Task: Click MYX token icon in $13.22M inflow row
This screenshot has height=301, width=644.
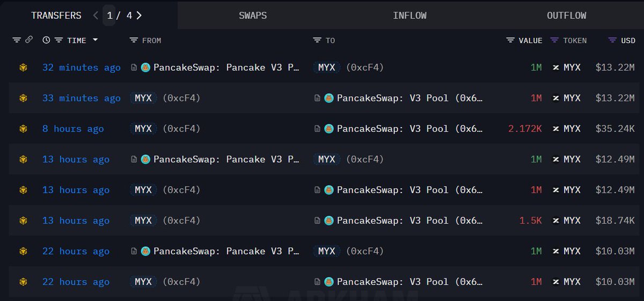Action: coord(556,68)
